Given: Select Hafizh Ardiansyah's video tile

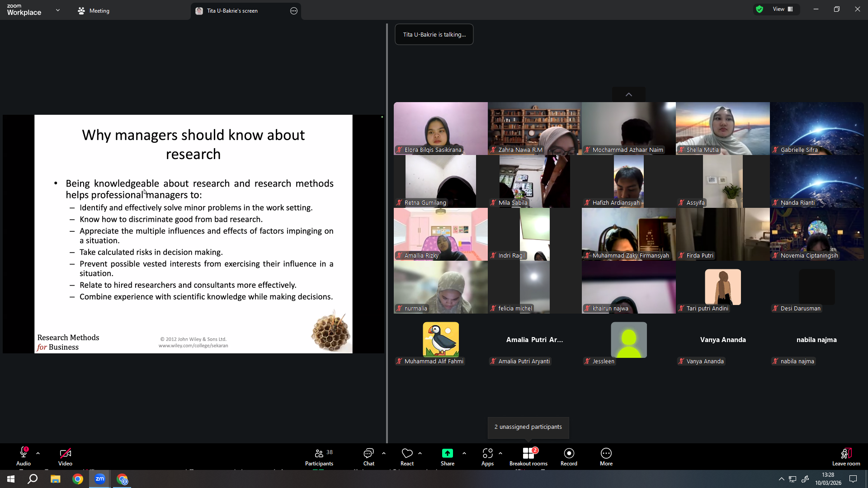Looking at the screenshot, I should [x=629, y=181].
